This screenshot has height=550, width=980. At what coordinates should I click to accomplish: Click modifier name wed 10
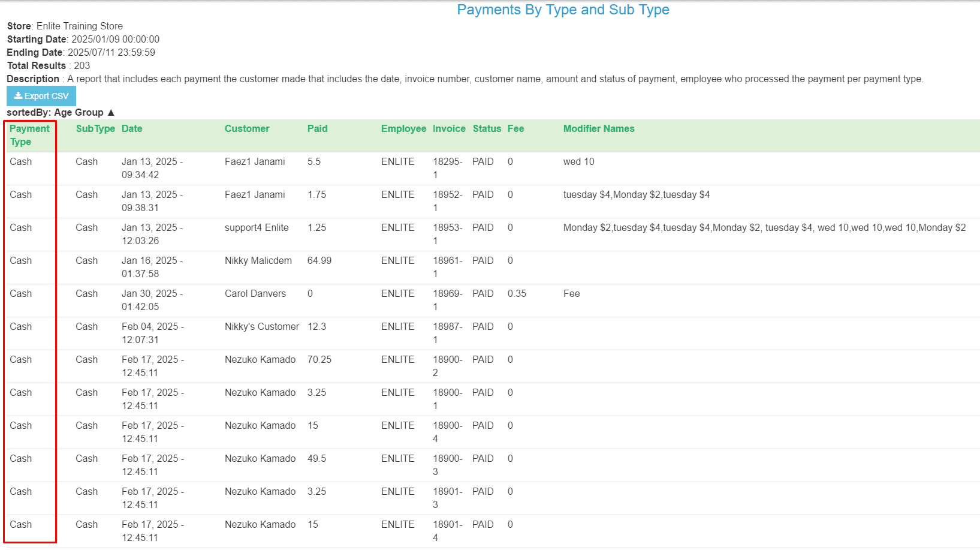579,162
